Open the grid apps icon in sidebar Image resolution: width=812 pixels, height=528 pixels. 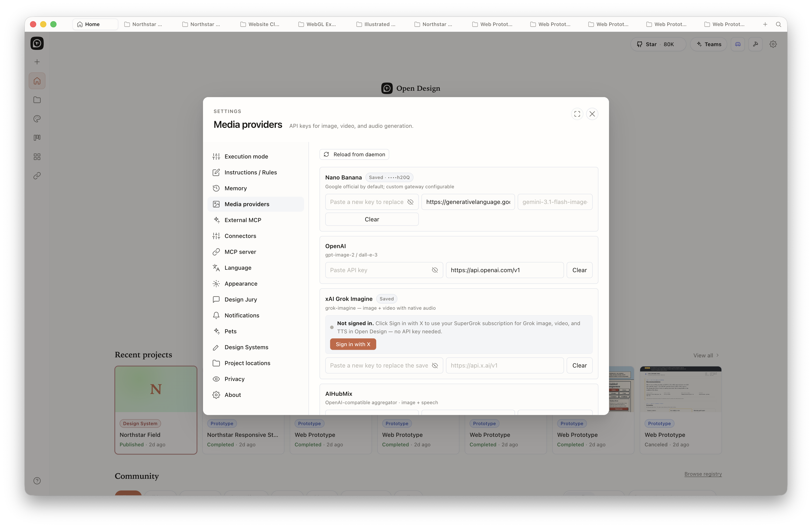37,157
